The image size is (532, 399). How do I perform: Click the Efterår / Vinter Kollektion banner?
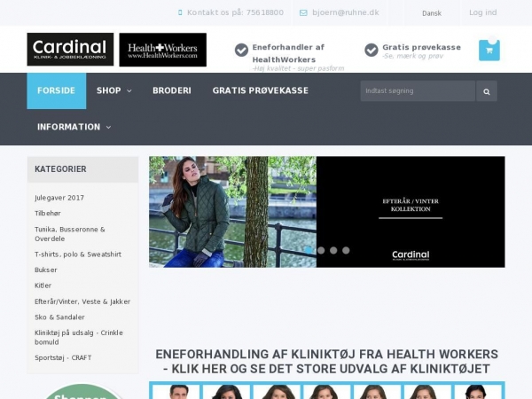pos(327,212)
